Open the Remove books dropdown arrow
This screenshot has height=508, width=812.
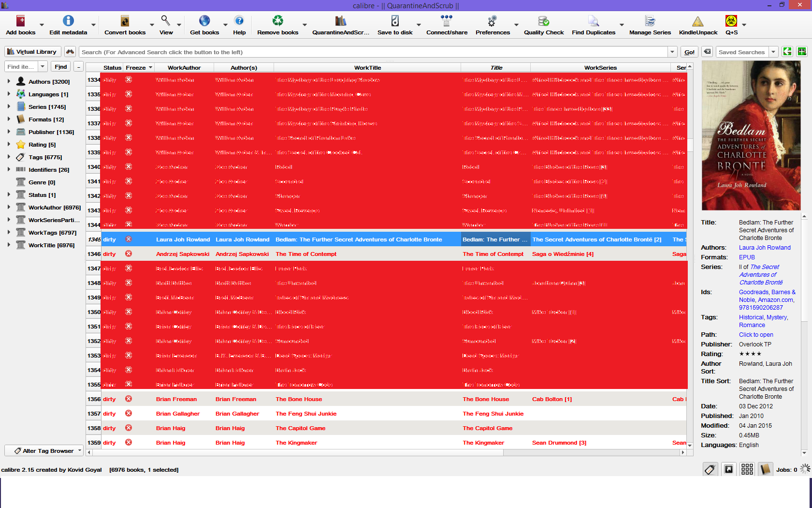pyautogui.click(x=304, y=25)
